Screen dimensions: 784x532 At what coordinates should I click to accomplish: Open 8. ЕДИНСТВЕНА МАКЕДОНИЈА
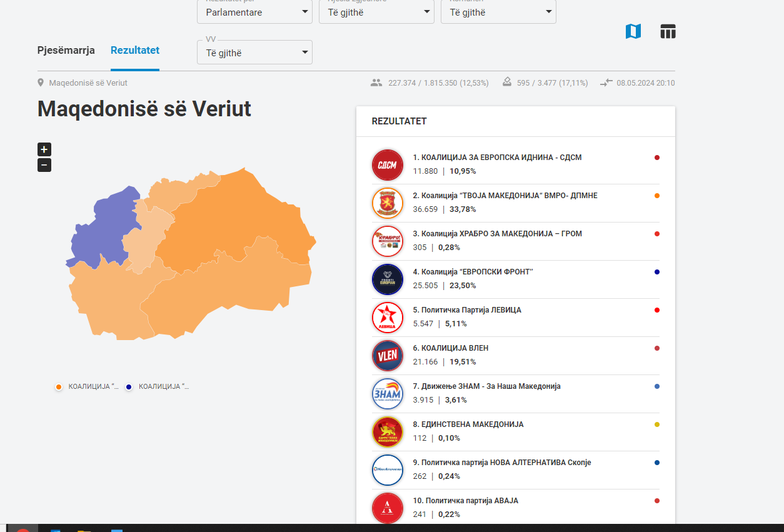pos(468,424)
